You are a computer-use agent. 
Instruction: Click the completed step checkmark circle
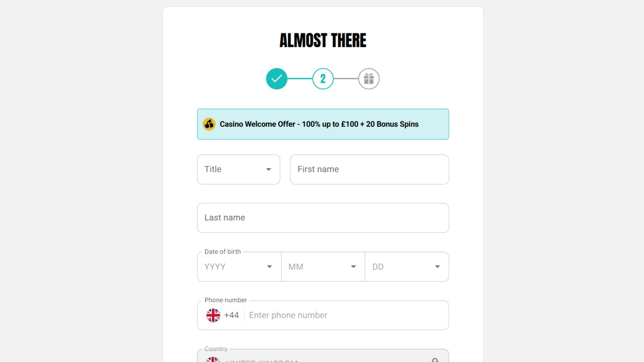pos(277,79)
